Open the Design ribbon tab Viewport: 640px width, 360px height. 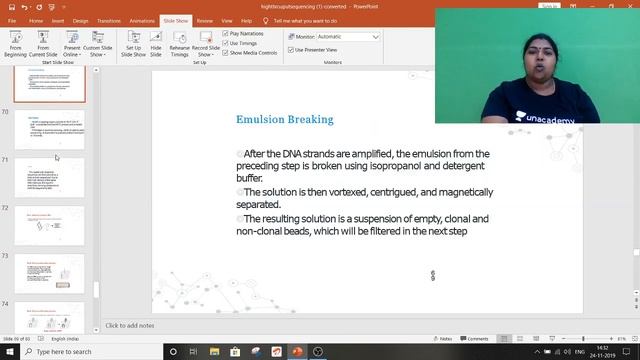click(80, 21)
